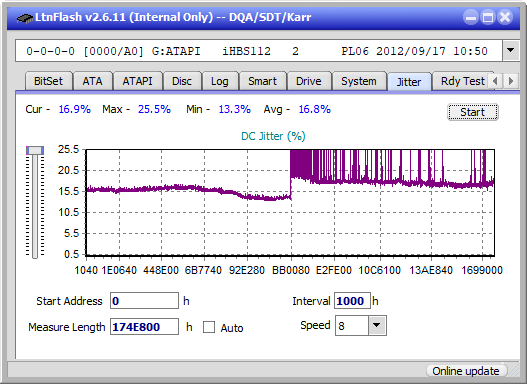The image size is (527, 384).
Task: Go to the Disc tab
Action: pos(182,81)
